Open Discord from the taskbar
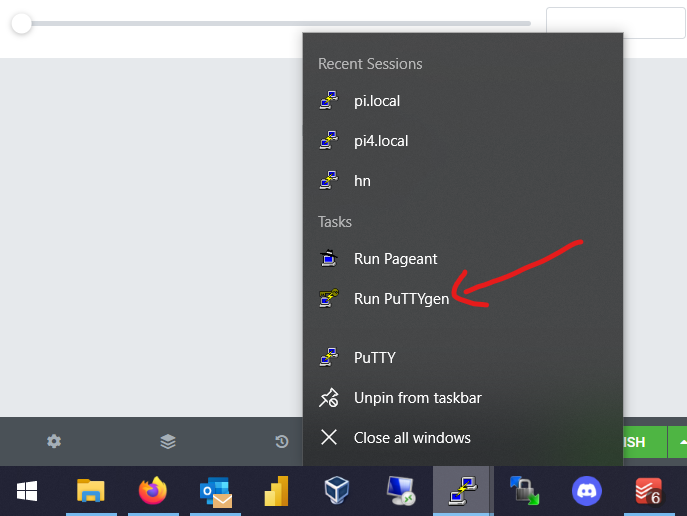687x516 pixels. 587,491
